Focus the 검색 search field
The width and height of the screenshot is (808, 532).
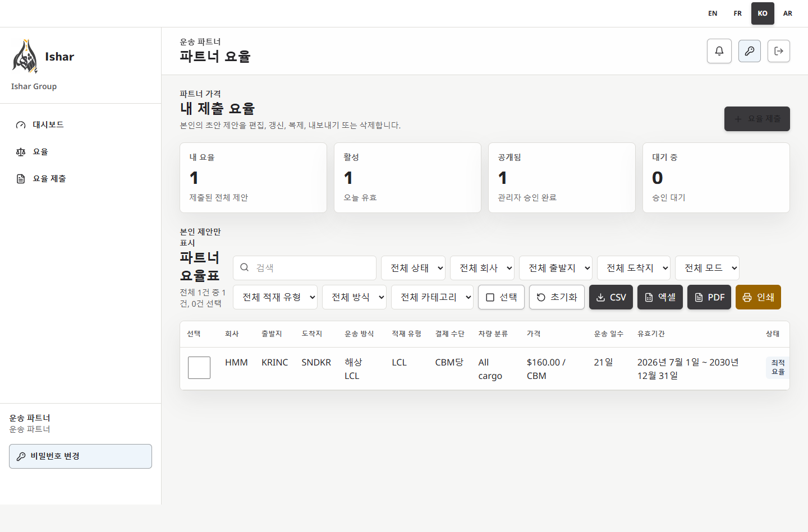click(305, 268)
